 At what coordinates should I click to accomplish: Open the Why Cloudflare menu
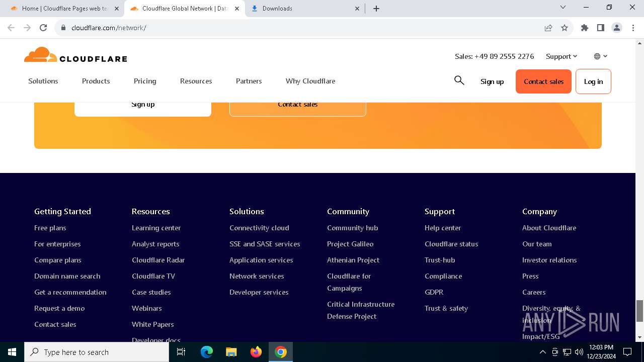[x=310, y=81]
